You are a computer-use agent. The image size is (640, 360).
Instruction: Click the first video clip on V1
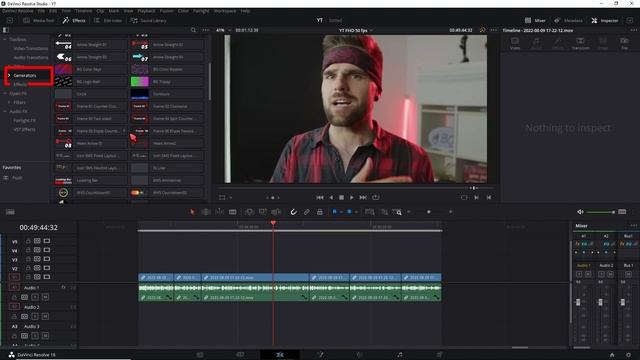(x=156, y=278)
